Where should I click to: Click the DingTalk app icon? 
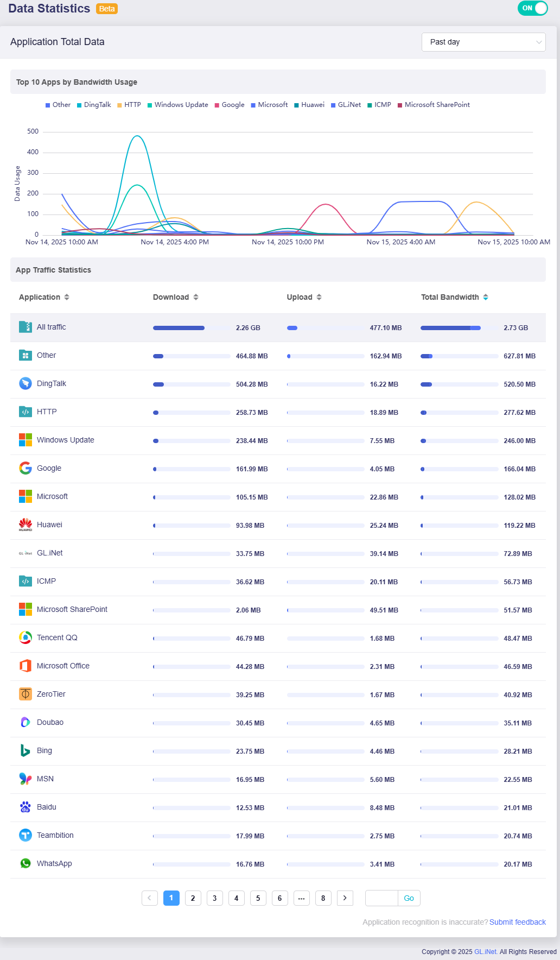pos(26,383)
